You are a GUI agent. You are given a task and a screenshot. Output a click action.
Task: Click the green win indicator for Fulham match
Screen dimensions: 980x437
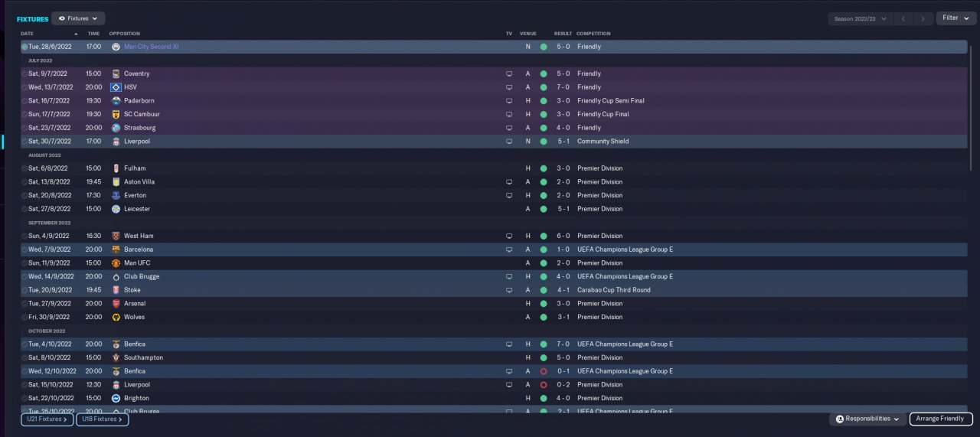click(544, 168)
